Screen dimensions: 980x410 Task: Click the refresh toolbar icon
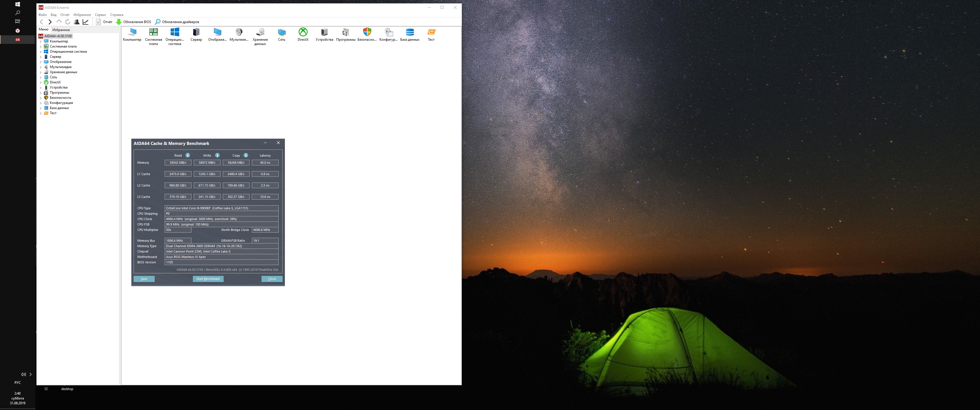coord(68,22)
